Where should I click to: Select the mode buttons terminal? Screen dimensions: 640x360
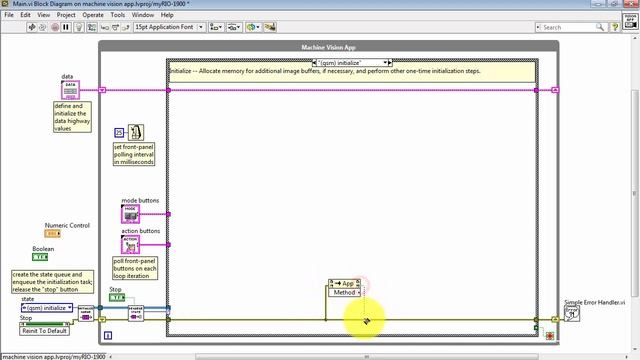tap(130, 214)
